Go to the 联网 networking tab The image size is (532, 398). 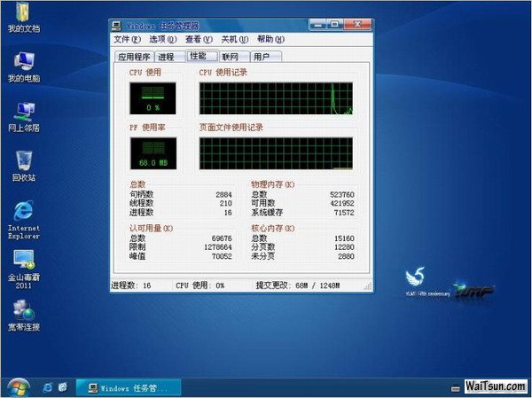(231, 57)
